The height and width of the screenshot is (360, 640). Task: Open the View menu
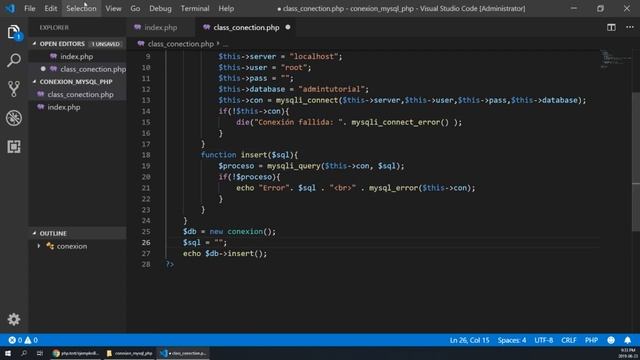point(113,8)
